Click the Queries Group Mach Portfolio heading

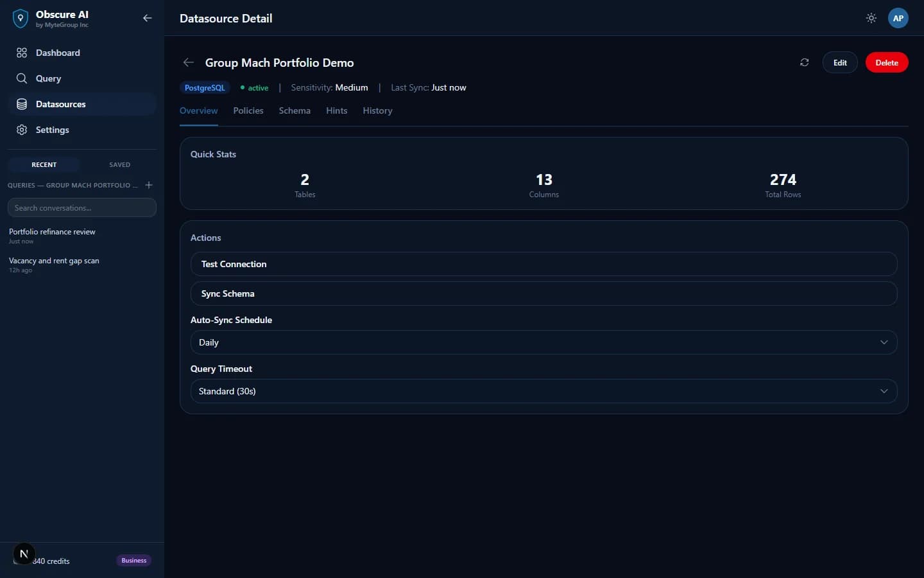(73, 185)
